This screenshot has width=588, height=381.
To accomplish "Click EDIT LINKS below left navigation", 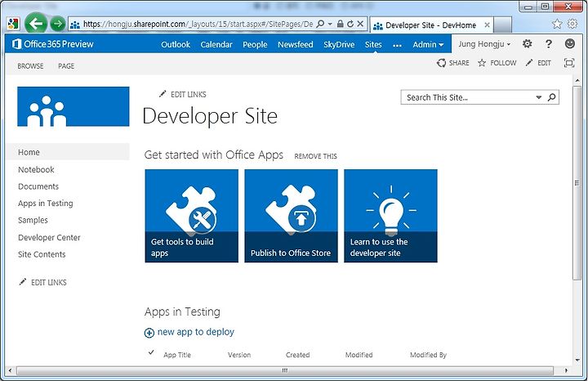I will [x=42, y=282].
